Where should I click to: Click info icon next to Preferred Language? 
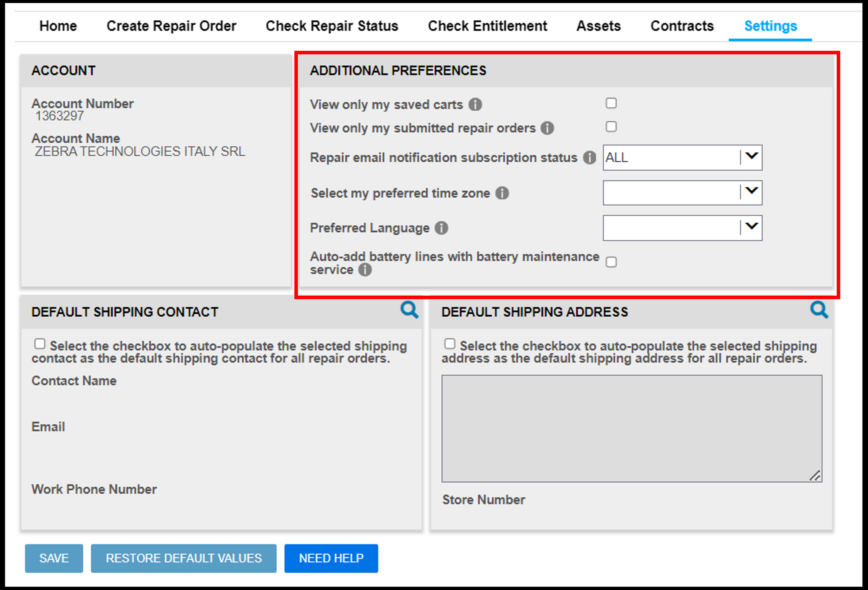[x=441, y=228]
